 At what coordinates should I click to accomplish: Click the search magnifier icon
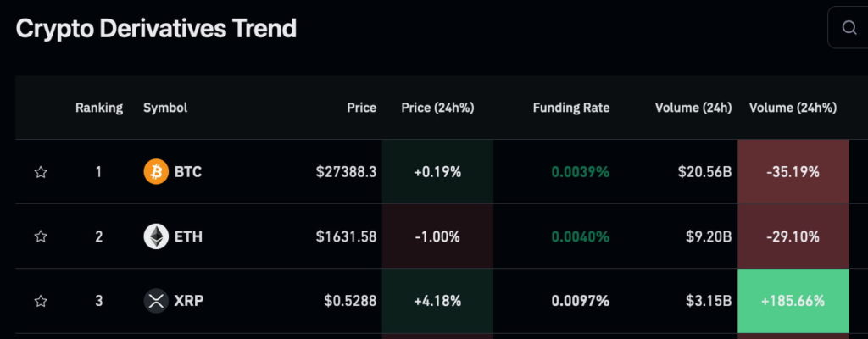[849, 28]
